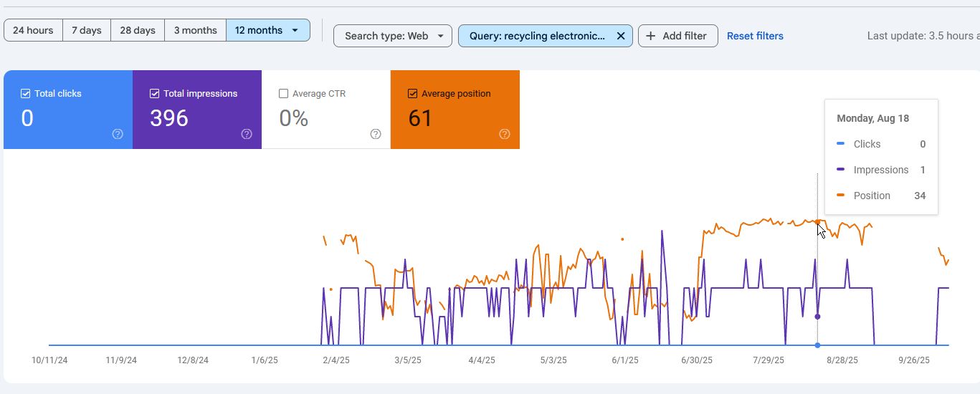Click help icon on Total clicks card

118,134
